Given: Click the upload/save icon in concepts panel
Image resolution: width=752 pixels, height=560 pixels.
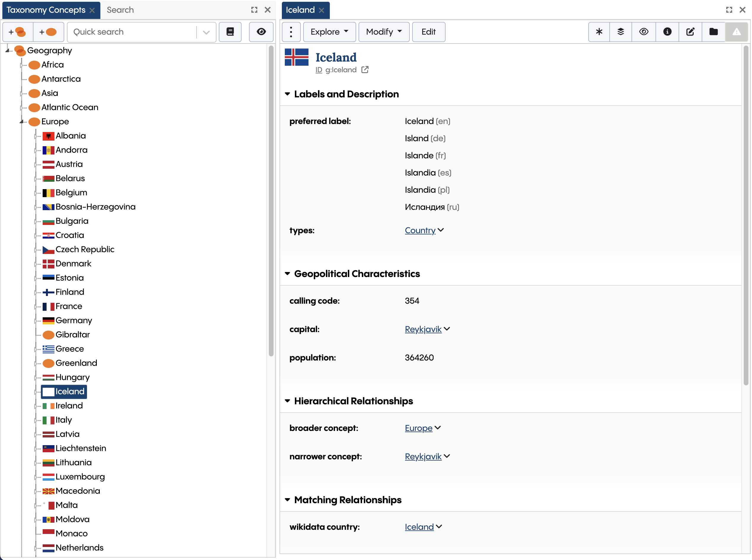Looking at the screenshot, I should click(231, 32).
